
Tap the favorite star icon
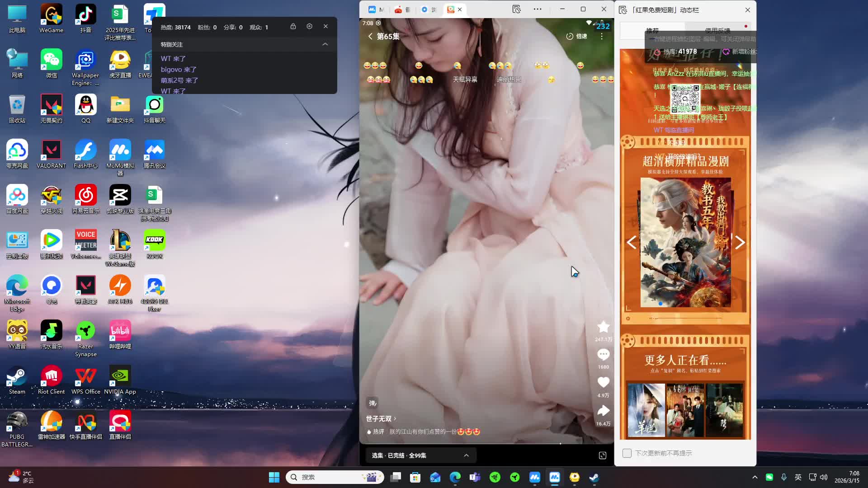click(x=603, y=327)
